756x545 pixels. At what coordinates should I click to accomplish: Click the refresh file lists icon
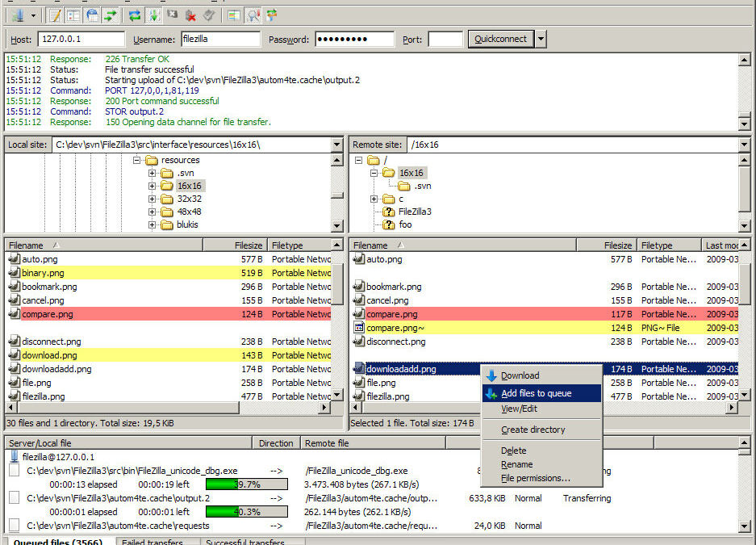135,15
